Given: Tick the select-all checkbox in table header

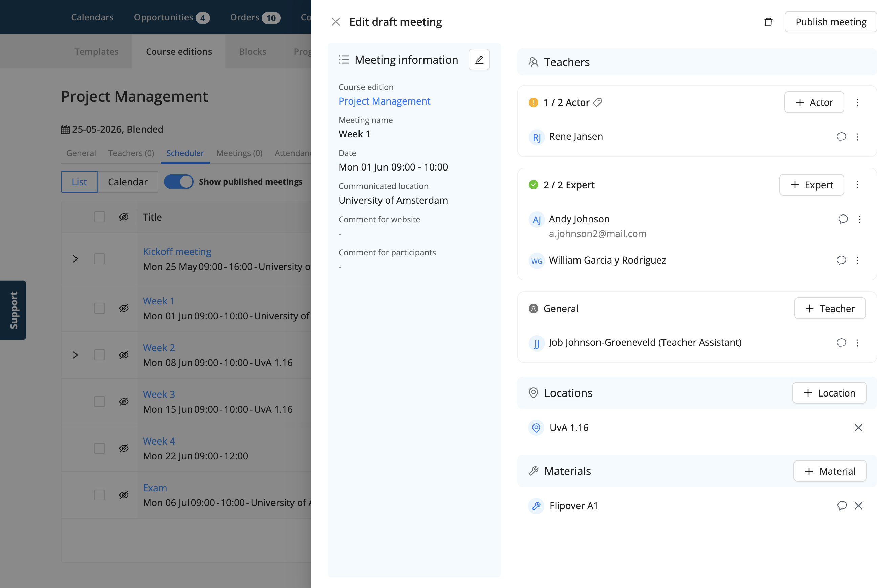Looking at the screenshot, I should [100, 217].
